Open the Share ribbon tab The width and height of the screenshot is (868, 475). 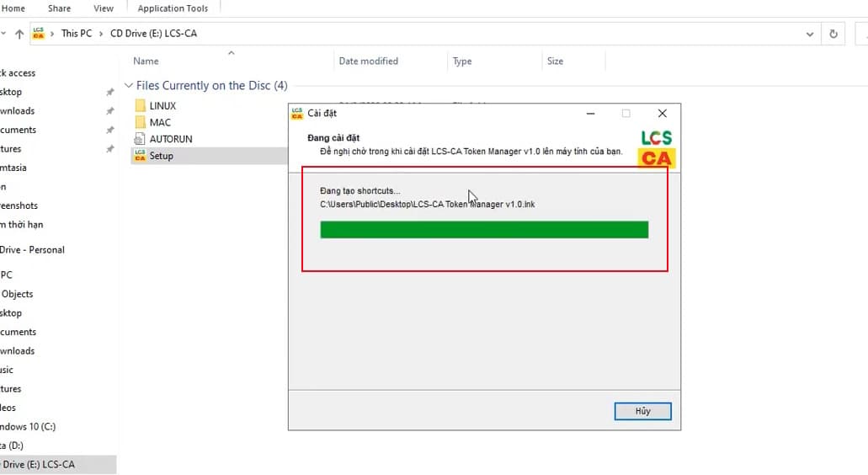pos(59,8)
